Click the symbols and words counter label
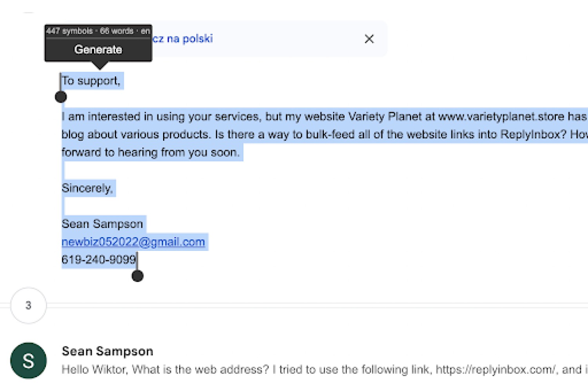Image resolution: width=588 pixels, height=392 pixels. point(90,31)
